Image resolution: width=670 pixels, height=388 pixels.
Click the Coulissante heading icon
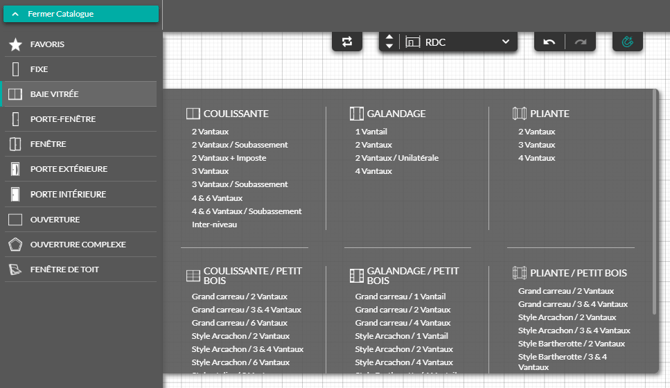pyautogui.click(x=193, y=114)
